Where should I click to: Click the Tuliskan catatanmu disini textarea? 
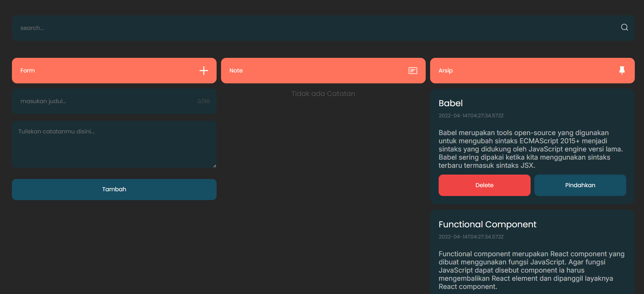click(x=114, y=144)
